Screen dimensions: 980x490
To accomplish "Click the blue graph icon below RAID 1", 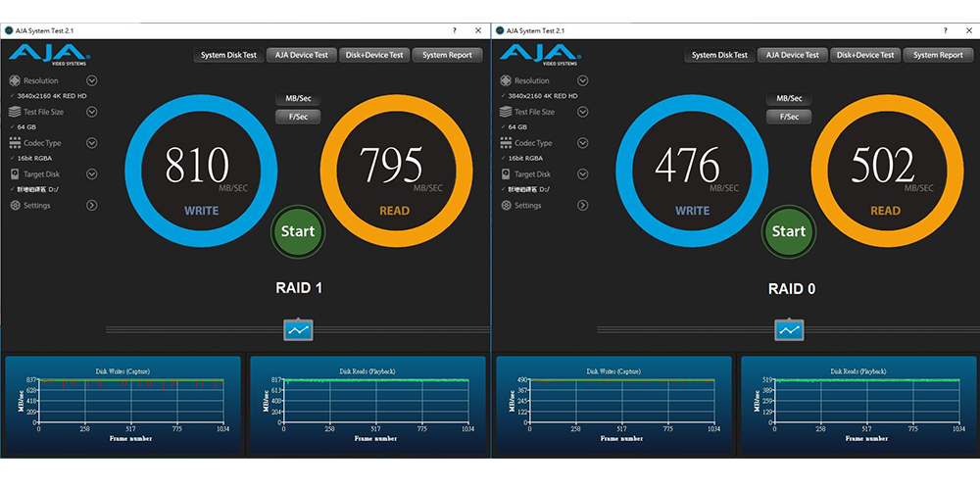I will [x=298, y=330].
